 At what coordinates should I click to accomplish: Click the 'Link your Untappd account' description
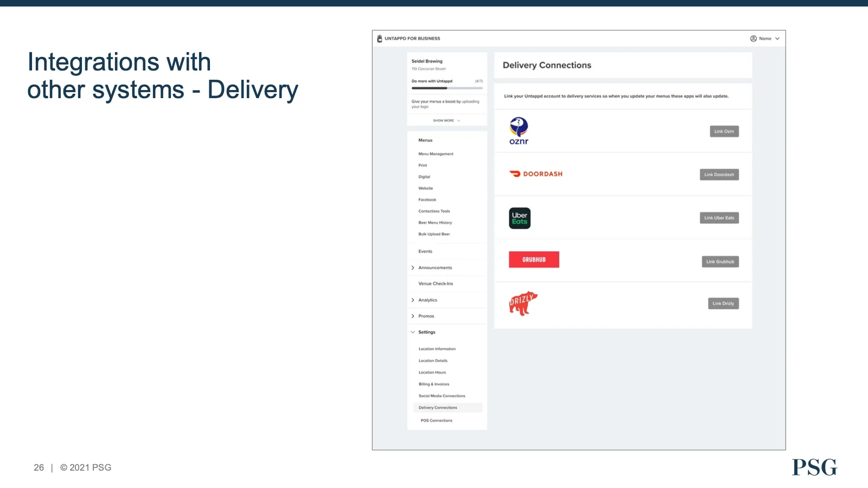616,96
